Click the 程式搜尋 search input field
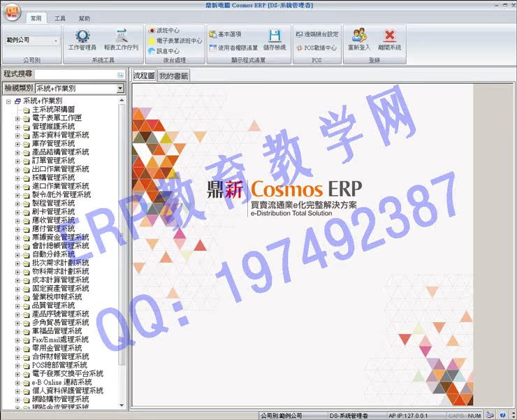 [75, 75]
